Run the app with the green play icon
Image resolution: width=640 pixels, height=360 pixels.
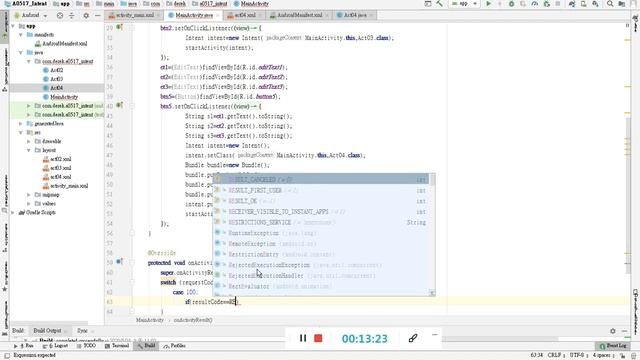(488, 4)
